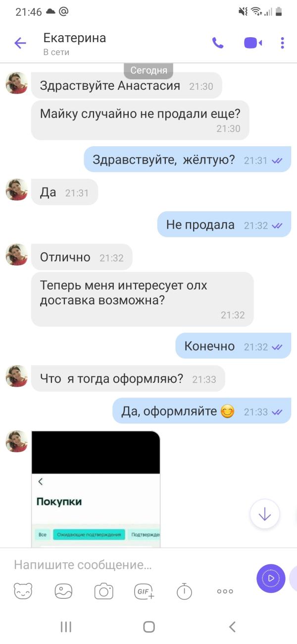Focus the 'Напишите сообщение…' input field

pyautogui.click(x=129, y=564)
